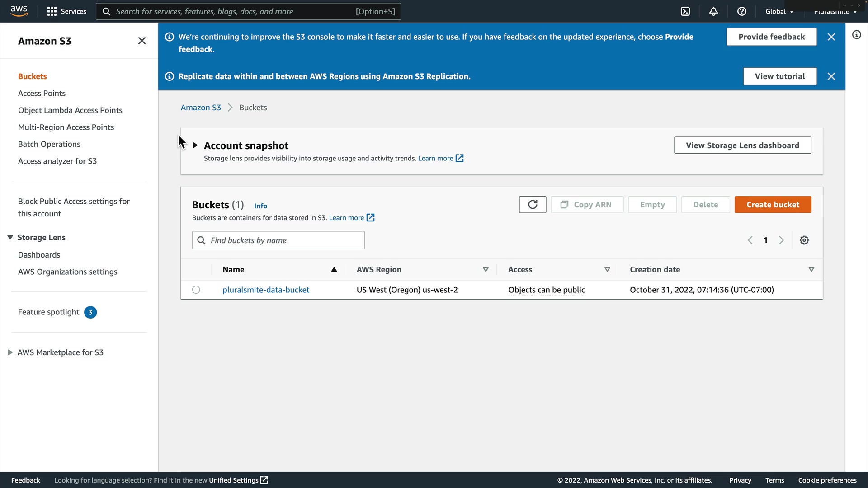Click the refresh buckets icon button
868x488 pixels.
pyautogui.click(x=533, y=205)
